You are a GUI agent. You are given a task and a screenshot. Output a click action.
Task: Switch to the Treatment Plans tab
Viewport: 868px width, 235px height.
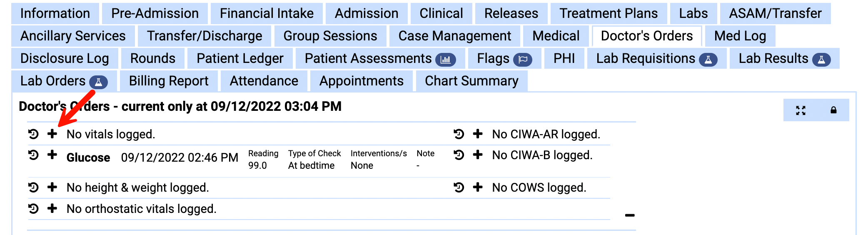tap(608, 14)
